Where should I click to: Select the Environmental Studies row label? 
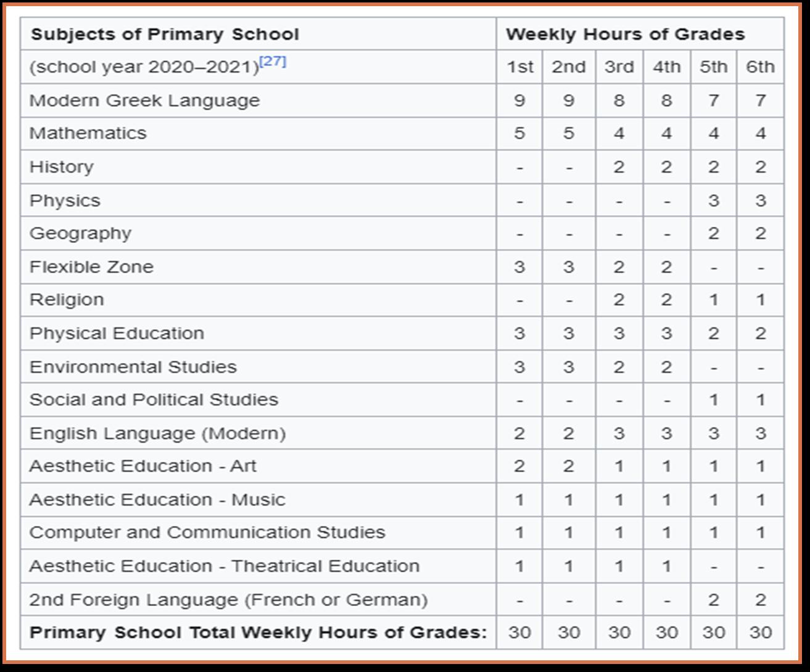pos(133,367)
